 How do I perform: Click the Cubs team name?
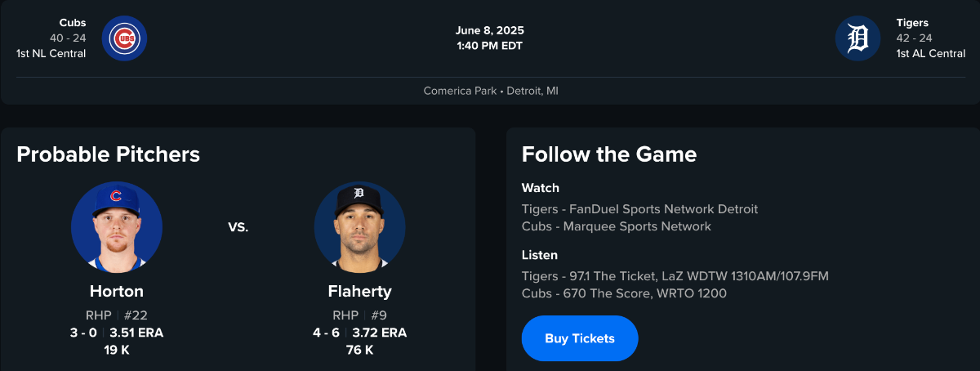[73, 23]
